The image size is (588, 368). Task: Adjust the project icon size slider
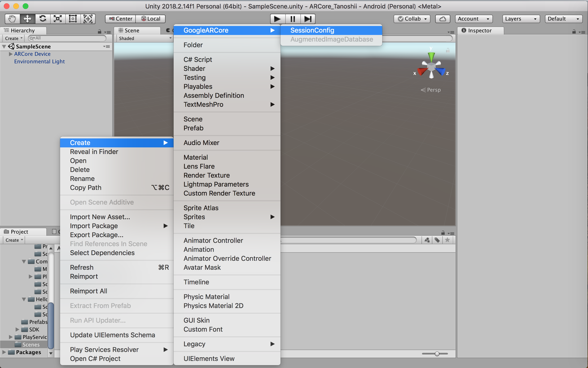pos(437,354)
